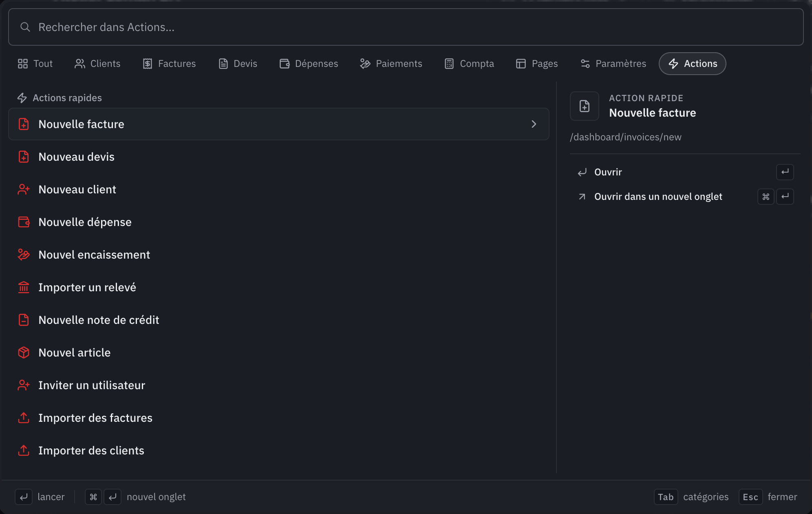Image resolution: width=812 pixels, height=514 pixels.
Task: Click the Nouvelle note de crédit file-minus icon
Action: [x=24, y=320]
